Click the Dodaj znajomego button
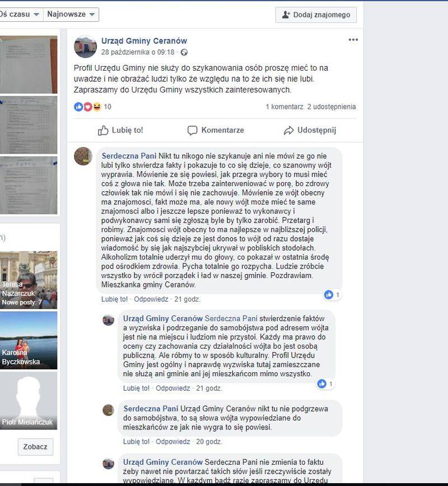The width and height of the screenshot is (448, 486). coord(316,15)
